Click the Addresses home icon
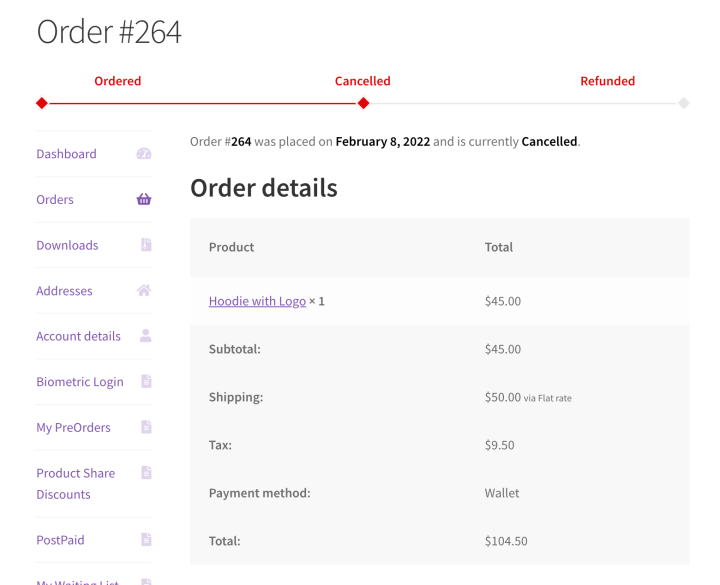 point(144,290)
